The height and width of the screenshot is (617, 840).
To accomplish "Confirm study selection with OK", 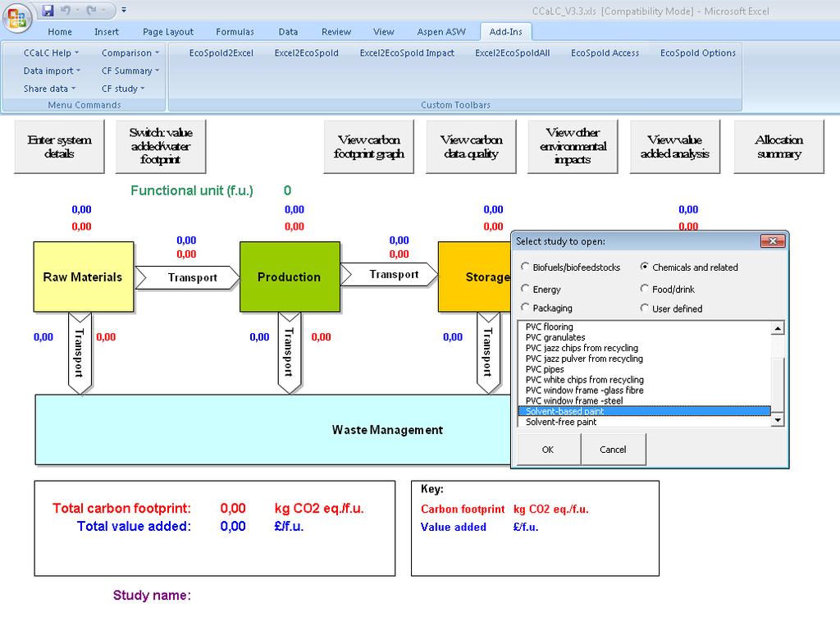I will (x=548, y=450).
